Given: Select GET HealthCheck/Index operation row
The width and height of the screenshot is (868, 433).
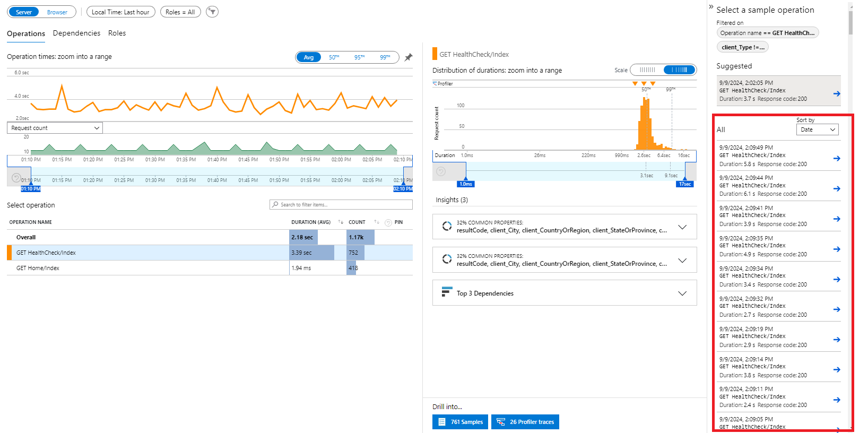Looking at the screenshot, I should pyautogui.click(x=210, y=253).
